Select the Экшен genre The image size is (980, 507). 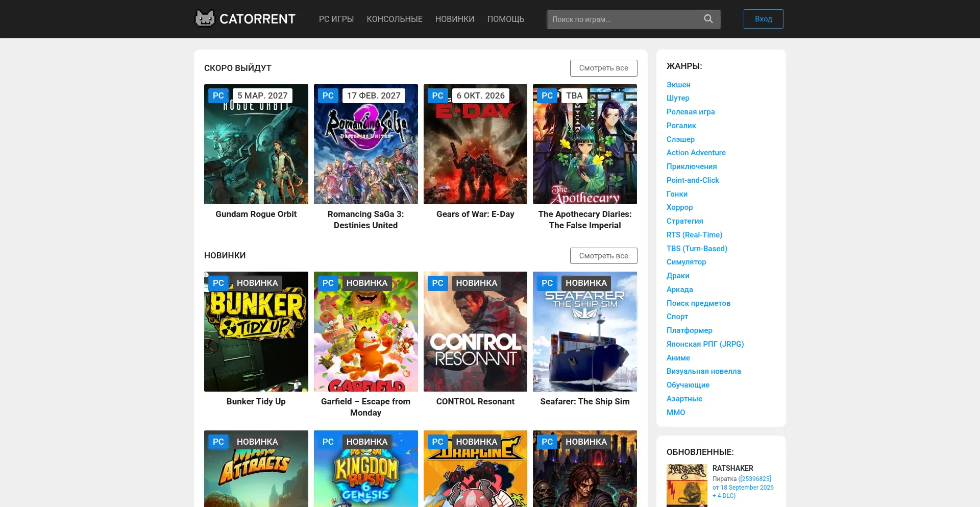(678, 85)
